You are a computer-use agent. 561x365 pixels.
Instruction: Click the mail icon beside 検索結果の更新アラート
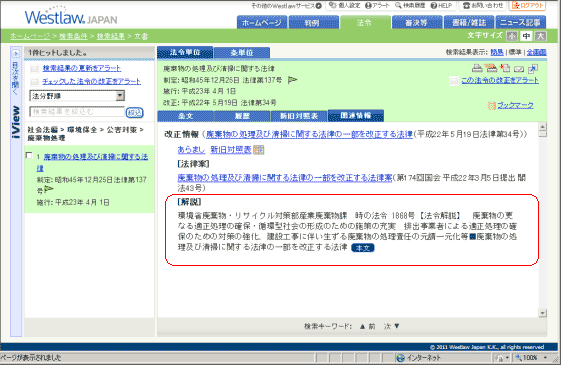click(34, 69)
